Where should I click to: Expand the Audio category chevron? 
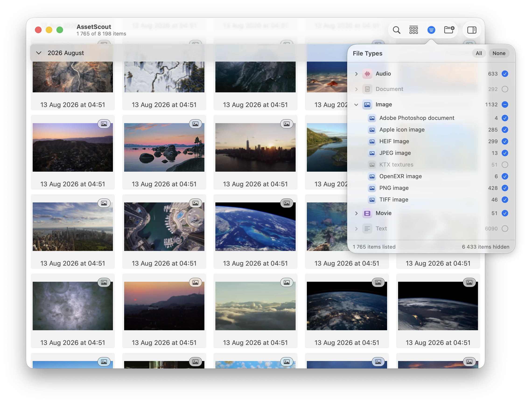pyautogui.click(x=356, y=74)
